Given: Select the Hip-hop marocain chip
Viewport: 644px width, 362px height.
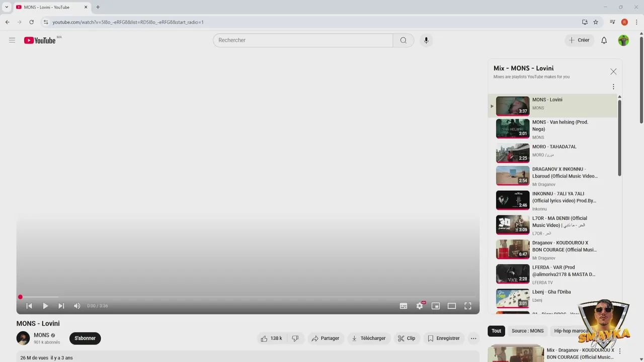Looking at the screenshot, I should coord(571,331).
